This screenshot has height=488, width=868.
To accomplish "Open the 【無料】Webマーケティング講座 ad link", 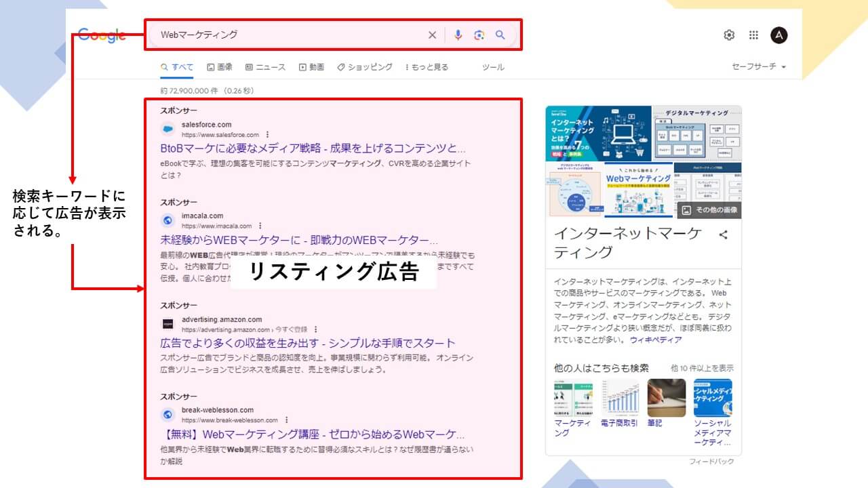I will pyautogui.click(x=313, y=434).
